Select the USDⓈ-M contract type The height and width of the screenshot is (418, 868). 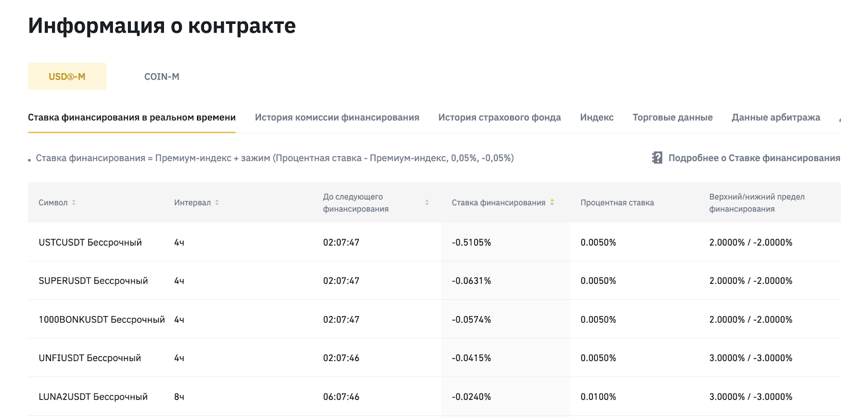point(67,76)
